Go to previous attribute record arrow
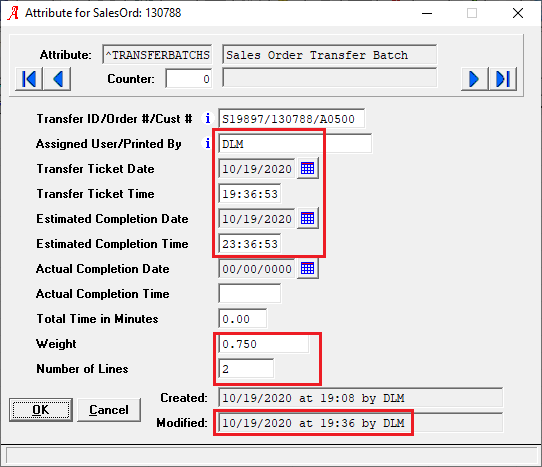542x467 pixels. point(57,79)
